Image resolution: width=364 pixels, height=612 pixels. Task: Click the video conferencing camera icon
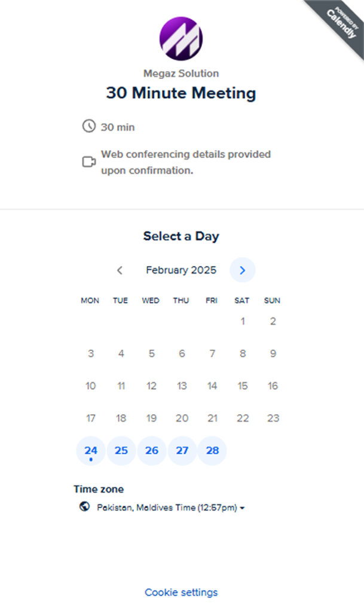[x=89, y=162]
